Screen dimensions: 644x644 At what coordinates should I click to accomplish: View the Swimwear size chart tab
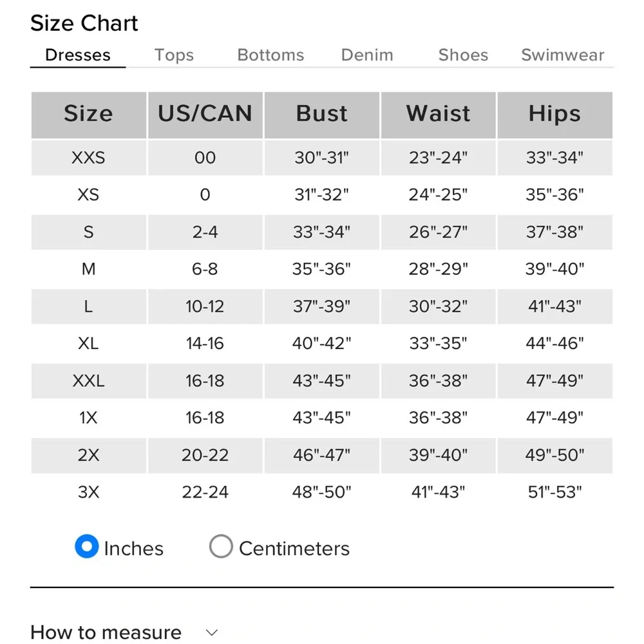(x=563, y=55)
